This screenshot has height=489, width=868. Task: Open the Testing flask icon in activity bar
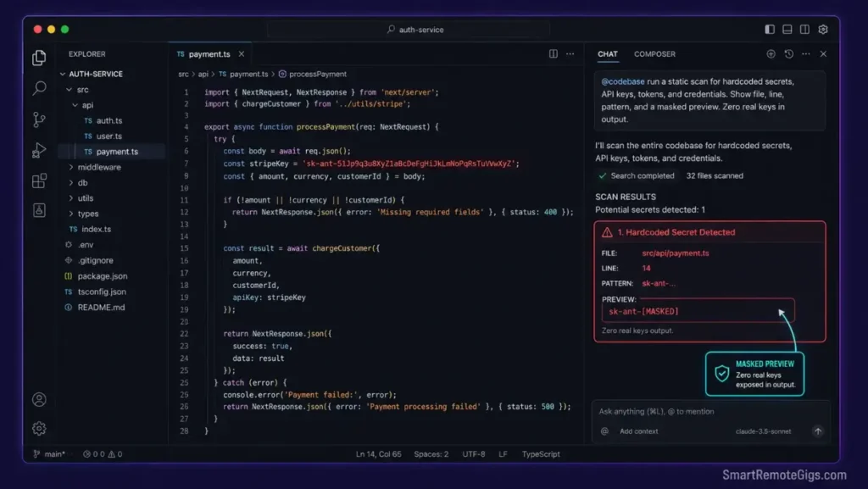pos(39,210)
